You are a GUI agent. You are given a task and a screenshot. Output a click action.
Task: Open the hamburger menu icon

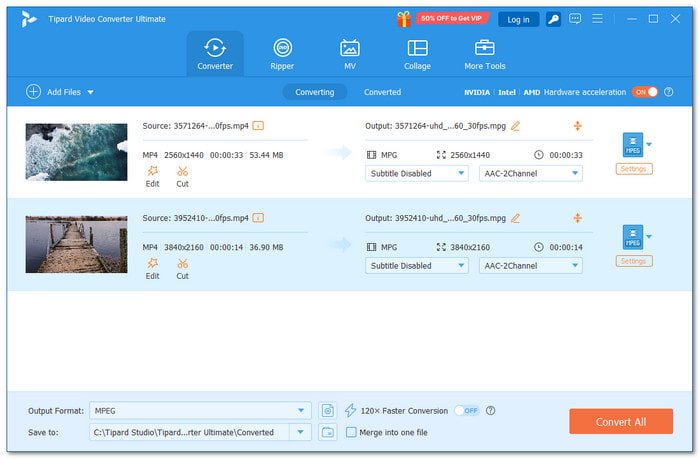coord(597,19)
